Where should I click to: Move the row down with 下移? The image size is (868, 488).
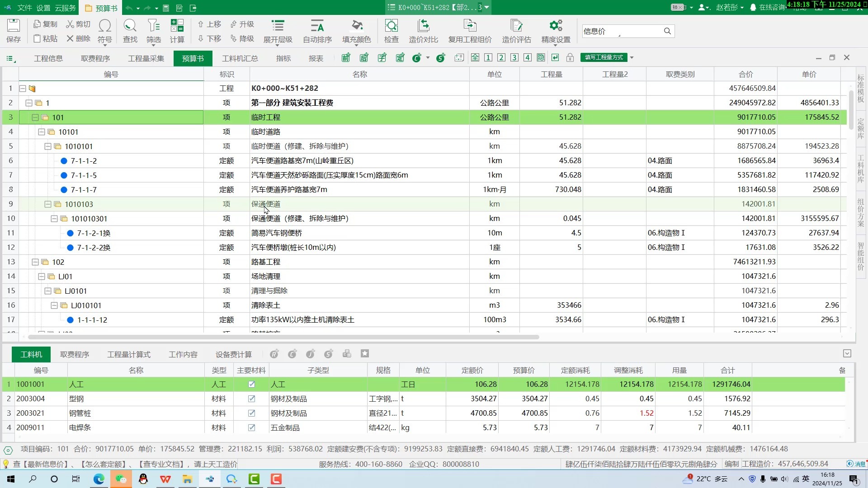[209, 38]
